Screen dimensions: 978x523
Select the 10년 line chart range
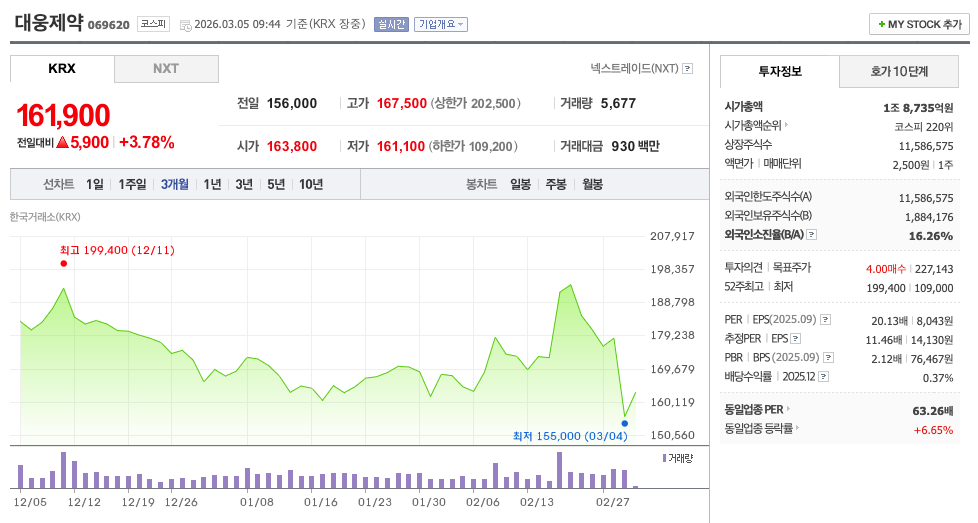click(311, 185)
